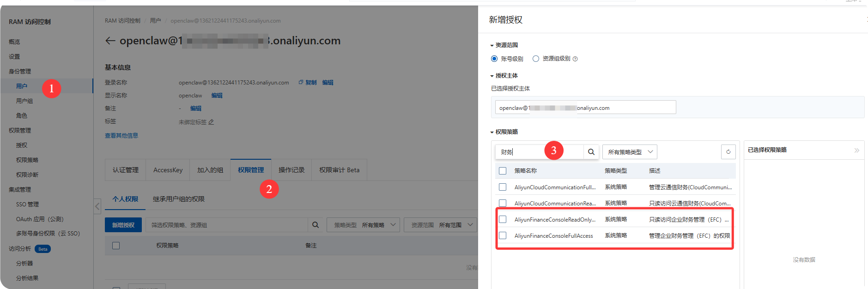
Task: Open OAuth 应用 (公测) in the sidebar
Action: [x=40, y=219]
